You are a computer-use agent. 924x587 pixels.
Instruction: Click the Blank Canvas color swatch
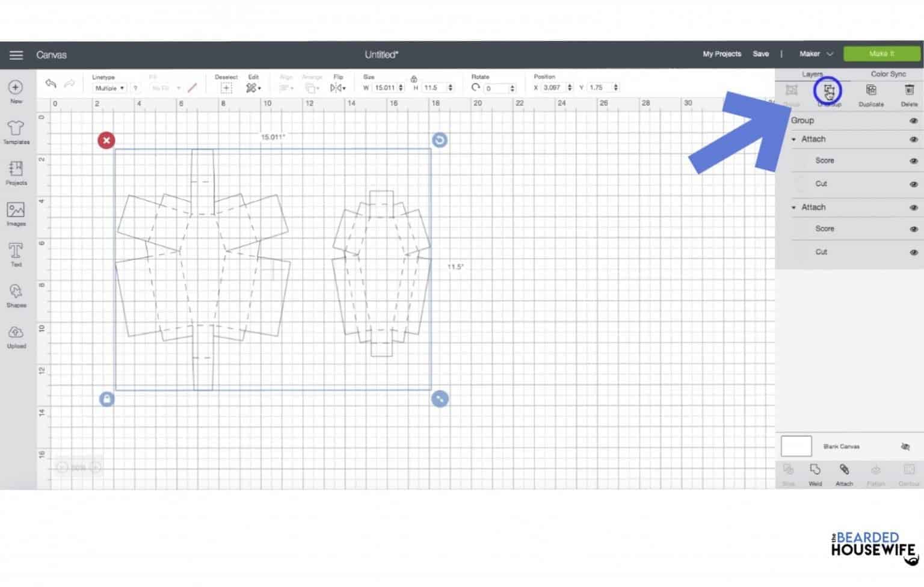pos(796,446)
